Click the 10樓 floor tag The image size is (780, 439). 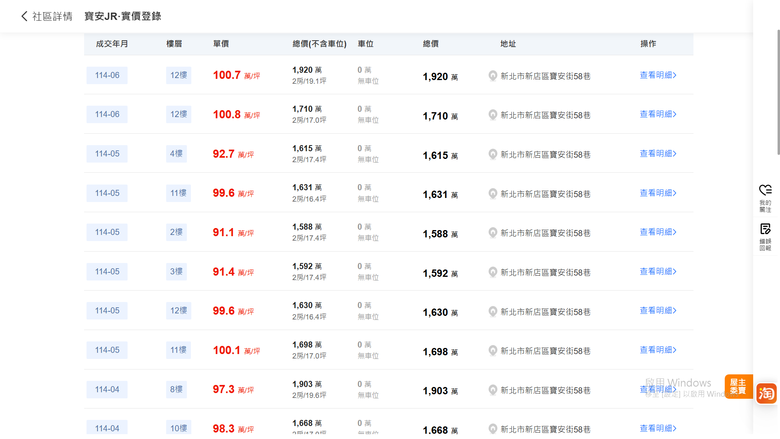tap(179, 428)
